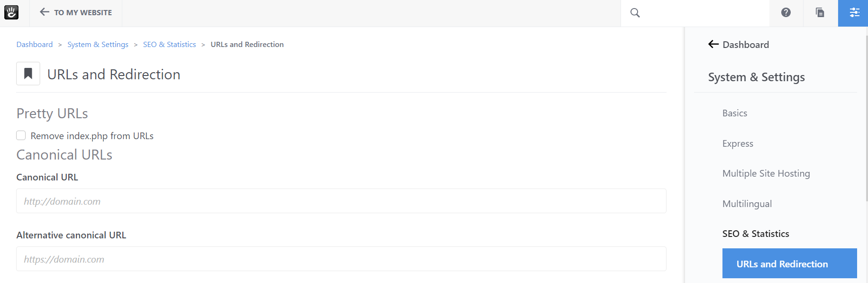The width and height of the screenshot is (868, 283).
Task: Select SEO & Statistics in the sidebar
Action: point(756,234)
